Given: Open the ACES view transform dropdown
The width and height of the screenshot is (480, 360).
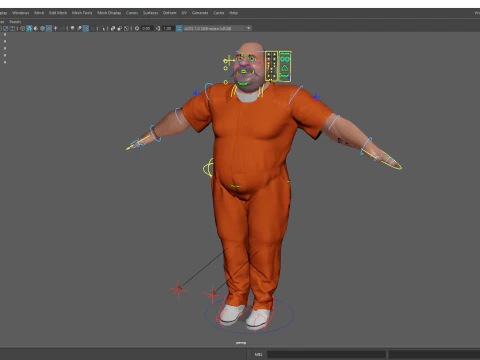Looking at the screenshot, I should point(217,28).
